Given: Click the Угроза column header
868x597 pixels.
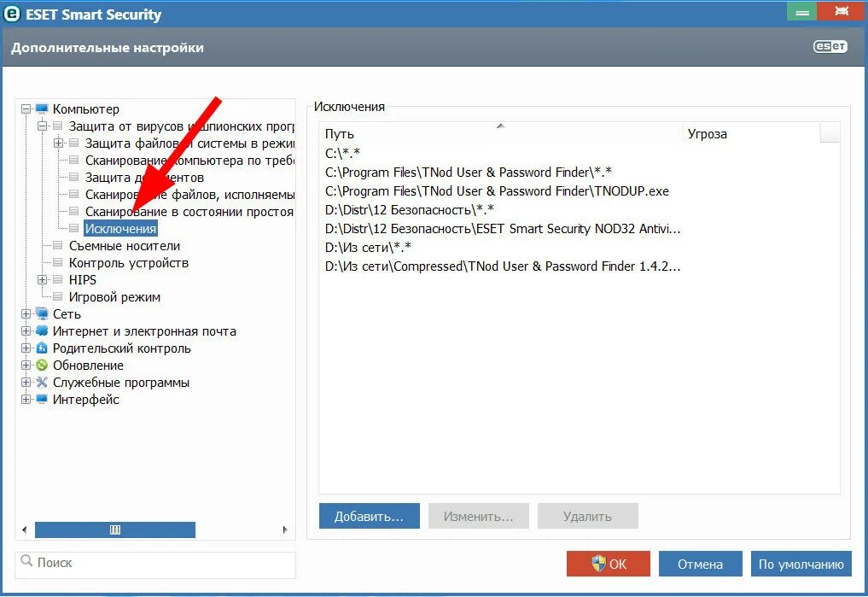Looking at the screenshot, I should coord(750,133).
